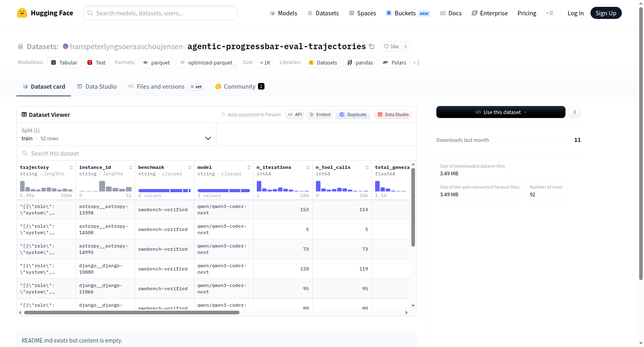Click the Datasets stack icon beside the title
The height and width of the screenshot is (347, 644).
(21, 46)
